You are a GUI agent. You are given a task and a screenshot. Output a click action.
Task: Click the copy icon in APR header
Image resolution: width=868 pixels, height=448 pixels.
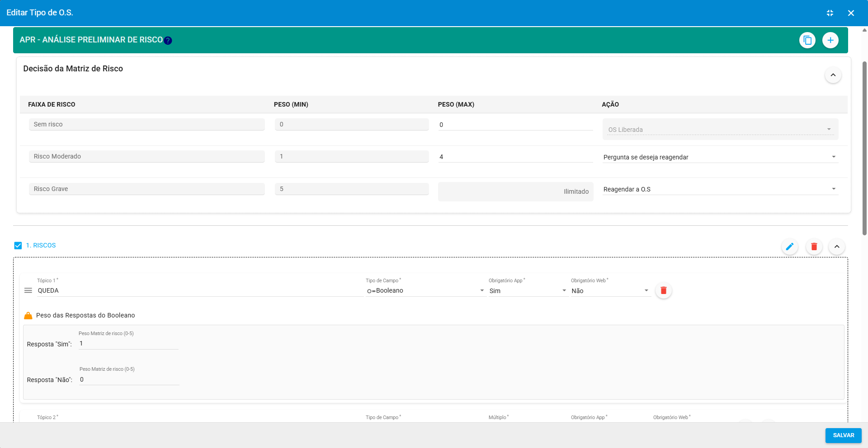[x=807, y=40]
